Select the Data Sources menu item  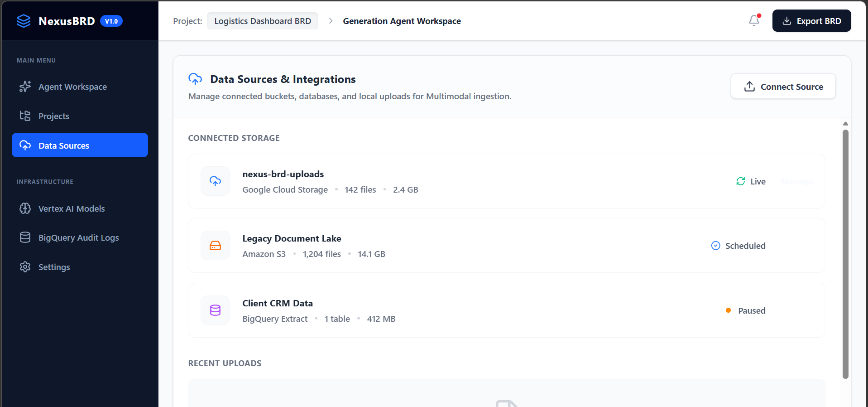click(80, 145)
